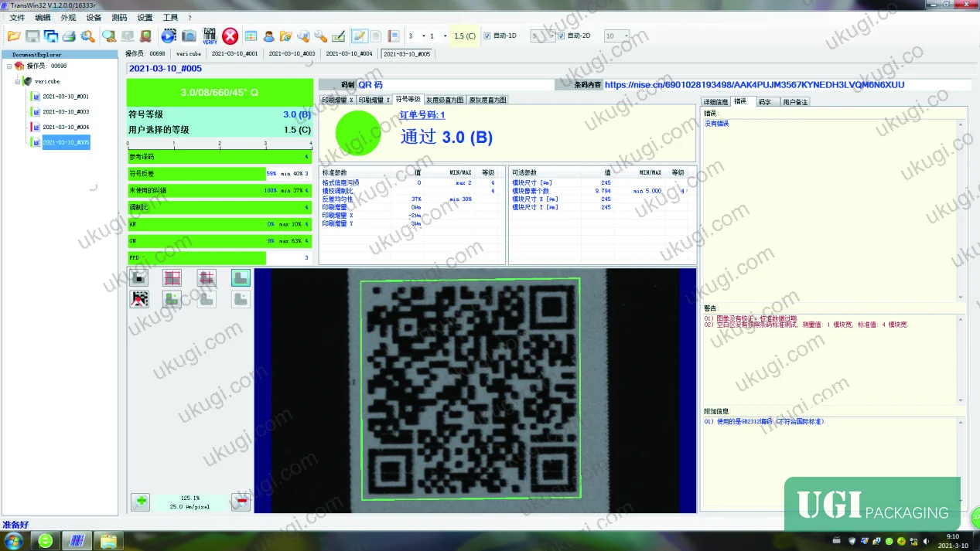The width and height of the screenshot is (980, 551).
Task: Open the 工具 menu
Action: (170, 17)
